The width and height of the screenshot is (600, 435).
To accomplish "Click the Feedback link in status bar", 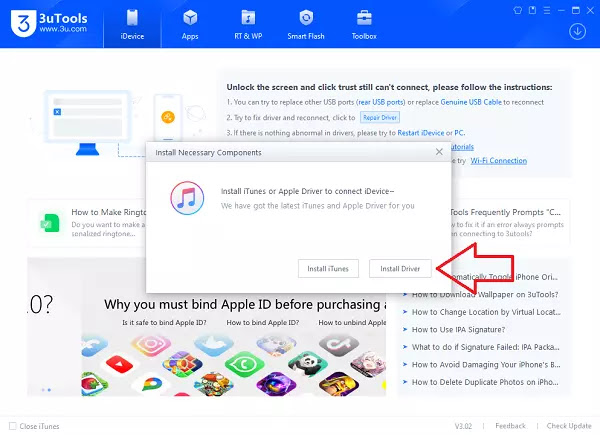I will (510, 426).
